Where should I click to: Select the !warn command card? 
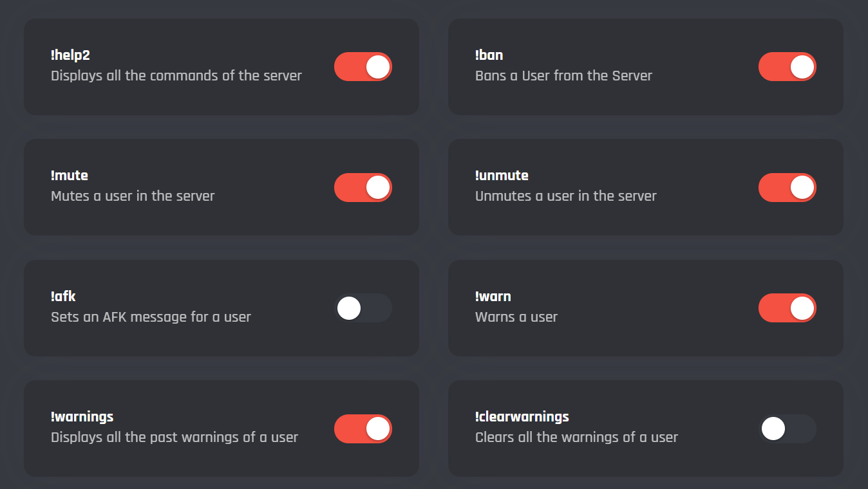pyautogui.click(x=646, y=308)
